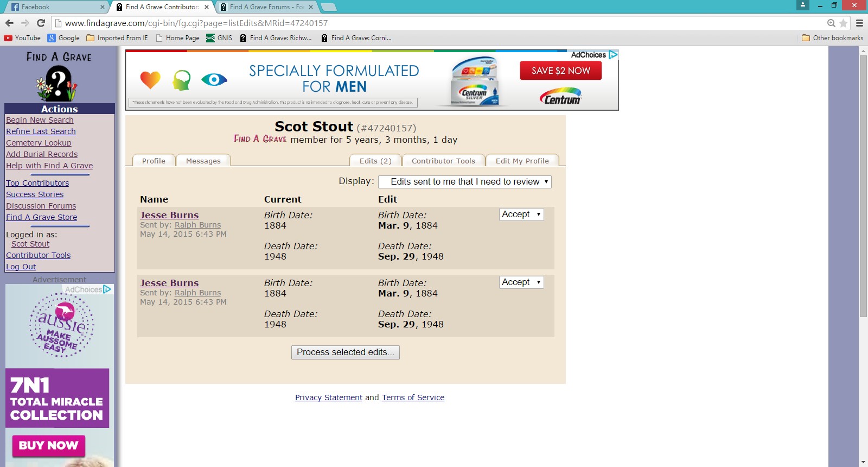Open the YouTube bookmark
Viewport: 868px width, 467px height.
click(22, 38)
